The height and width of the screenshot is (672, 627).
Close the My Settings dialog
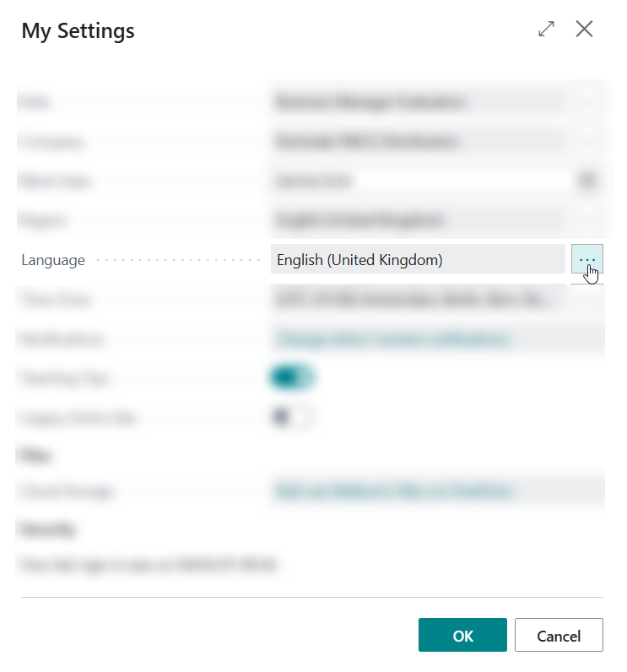tap(584, 30)
